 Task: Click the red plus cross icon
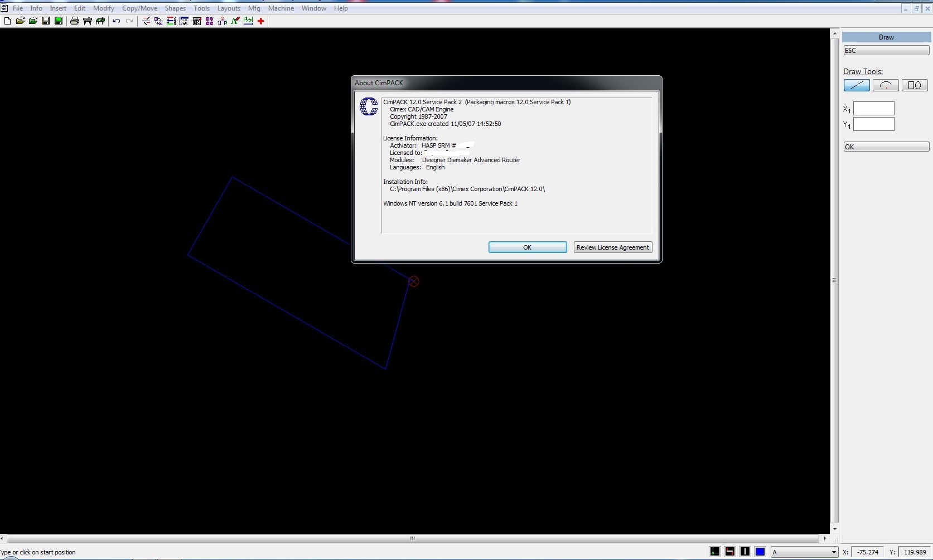click(x=261, y=21)
